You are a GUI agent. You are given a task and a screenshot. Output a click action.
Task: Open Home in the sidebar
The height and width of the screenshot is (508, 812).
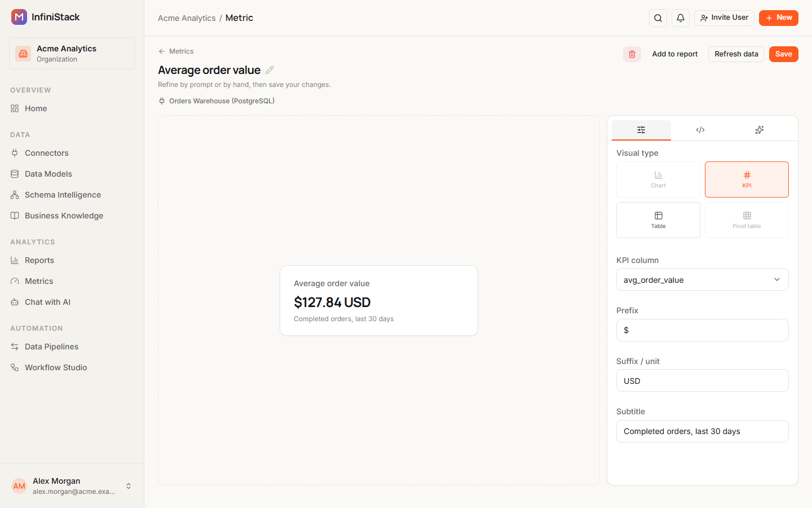pyautogui.click(x=72, y=108)
